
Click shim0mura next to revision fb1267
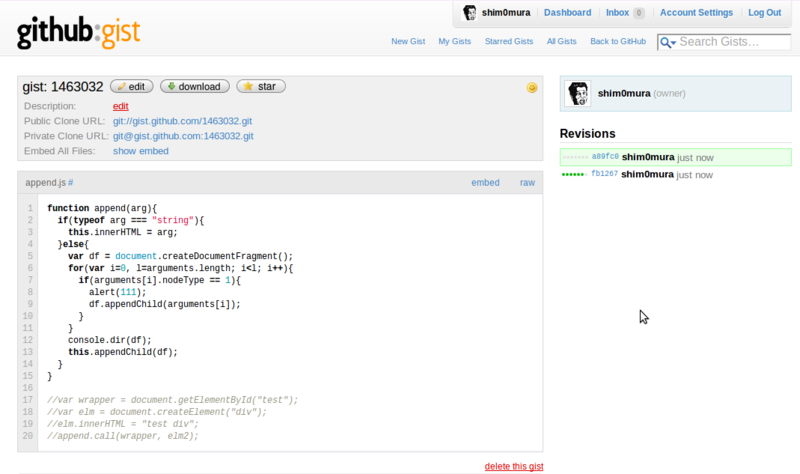(x=647, y=174)
